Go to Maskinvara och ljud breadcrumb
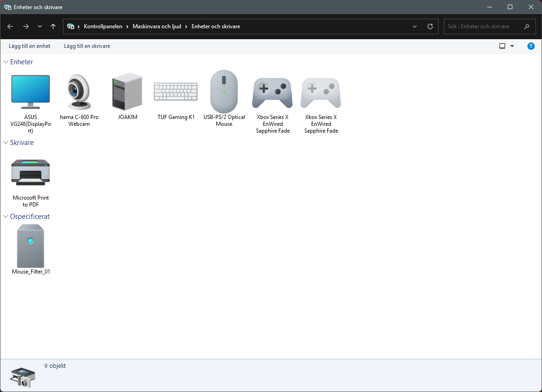The width and height of the screenshot is (542, 392). [157, 26]
